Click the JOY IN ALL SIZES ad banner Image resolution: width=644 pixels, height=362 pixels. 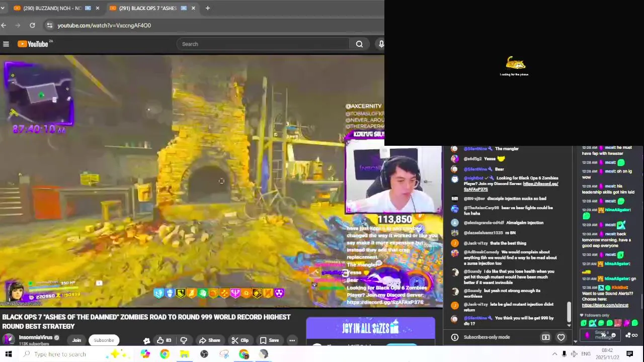[x=370, y=328]
